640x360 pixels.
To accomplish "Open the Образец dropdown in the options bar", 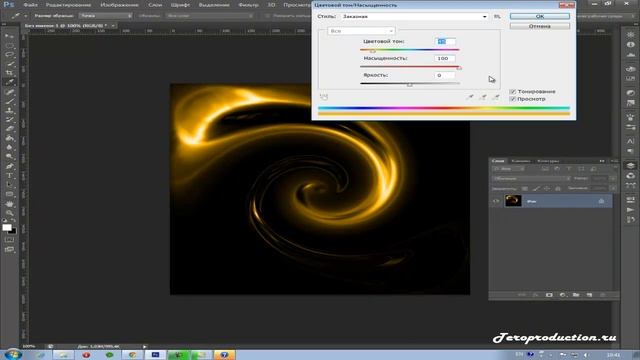I will tap(210, 16).
